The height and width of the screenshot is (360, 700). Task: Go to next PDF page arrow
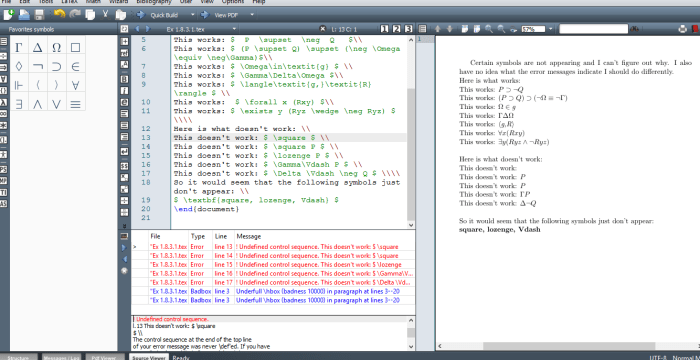450,29
